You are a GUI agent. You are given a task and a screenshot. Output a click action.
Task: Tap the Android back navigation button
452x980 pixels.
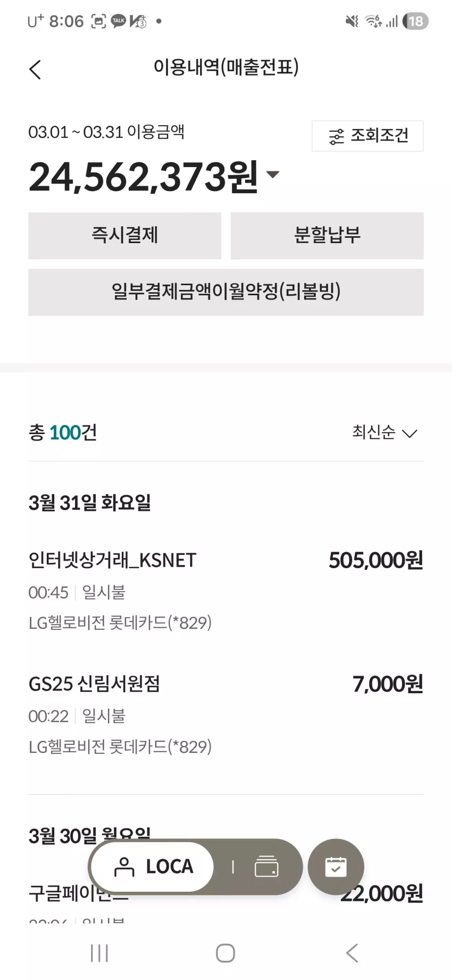click(352, 953)
